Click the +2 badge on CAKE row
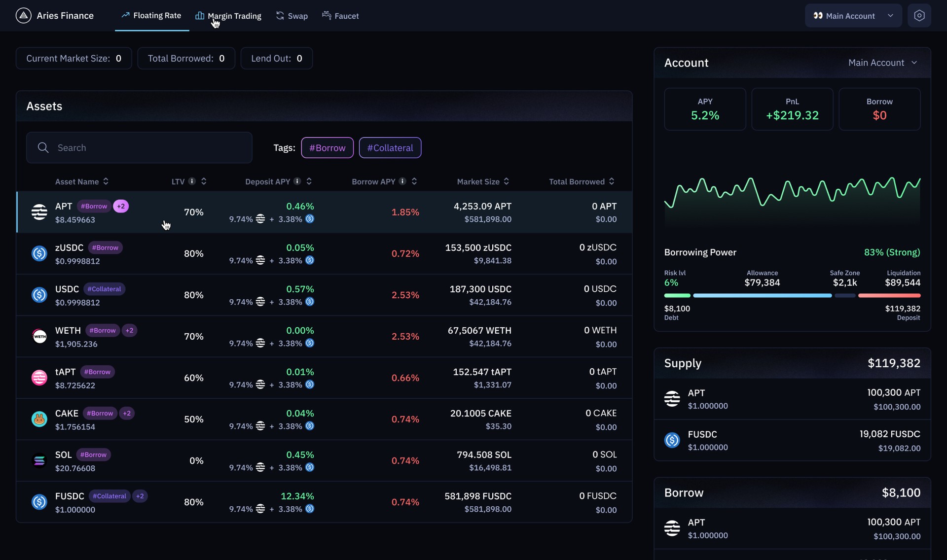Screen dimensions: 947x560 tap(127, 413)
